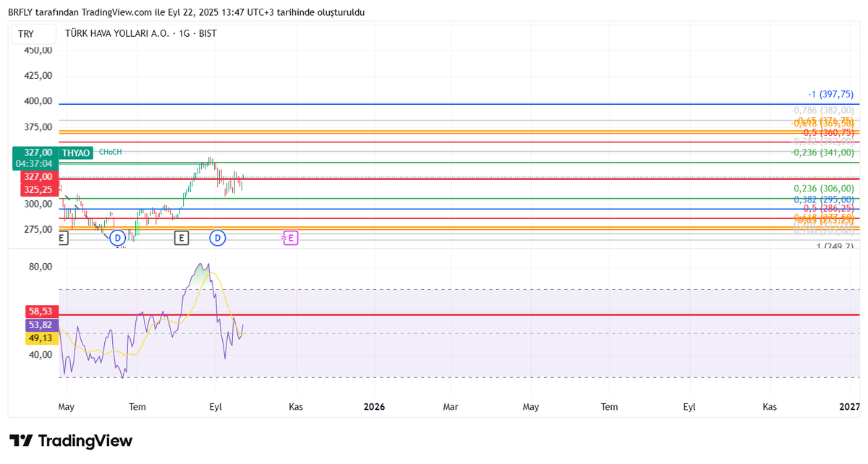Image resolution: width=868 pixels, height=464 pixels.
Task: Click the green countdown badge showing 04:37:04
Action: (32, 163)
